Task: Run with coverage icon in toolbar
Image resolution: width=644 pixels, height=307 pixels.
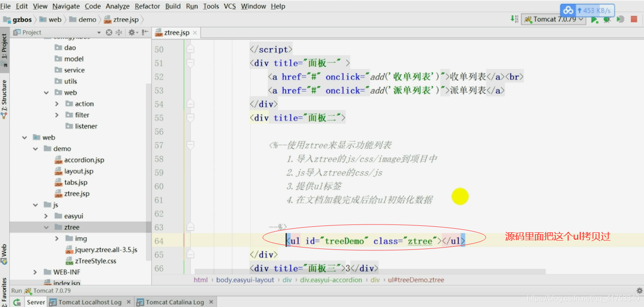Action: (620, 19)
